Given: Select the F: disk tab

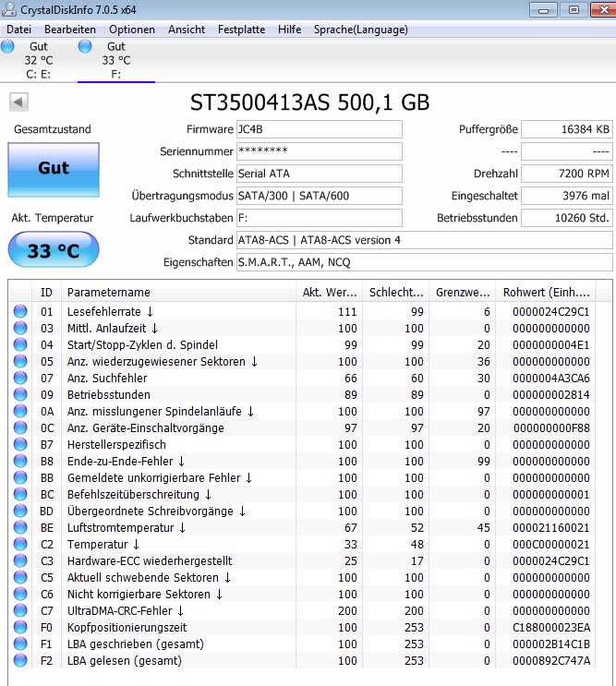Looking at the screenshot, I should click(116, 60).
